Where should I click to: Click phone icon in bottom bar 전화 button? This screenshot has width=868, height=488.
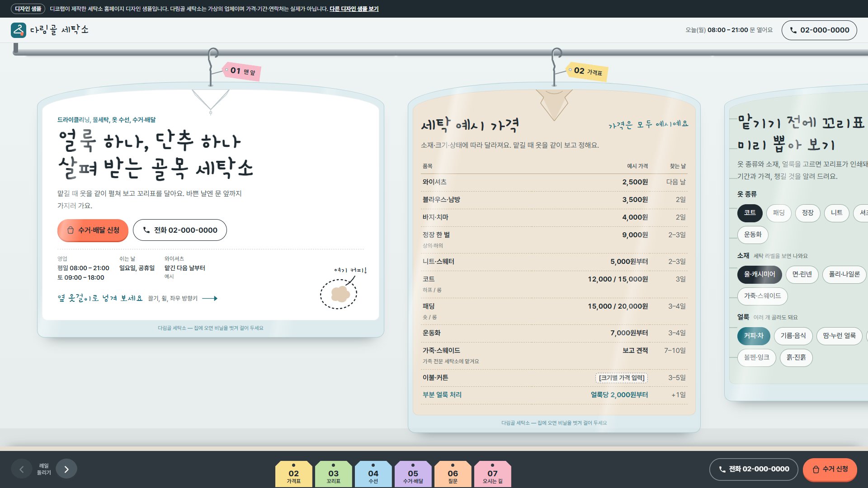point(722,469)
